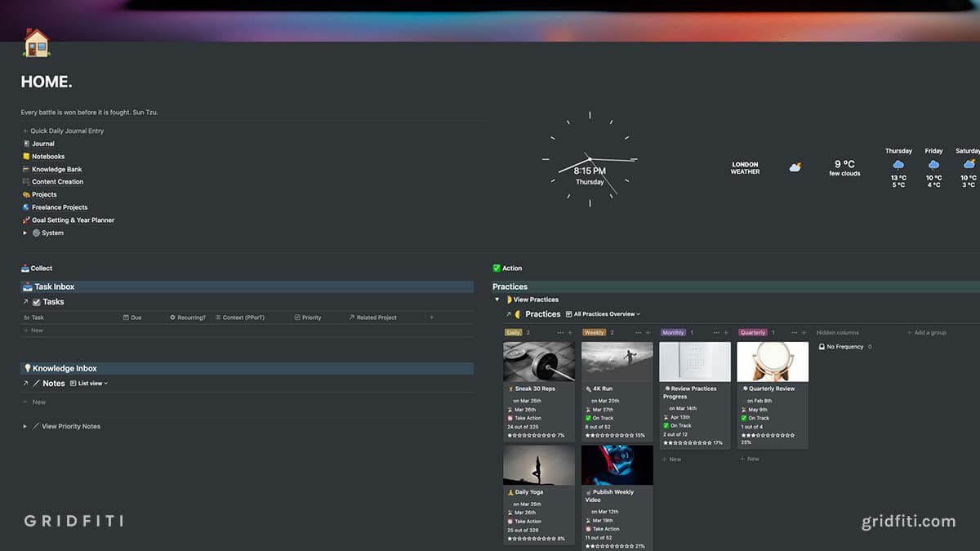980x551 pixels.
Task: Click On Track checkbox on 4K Run card
Action: 588,418
